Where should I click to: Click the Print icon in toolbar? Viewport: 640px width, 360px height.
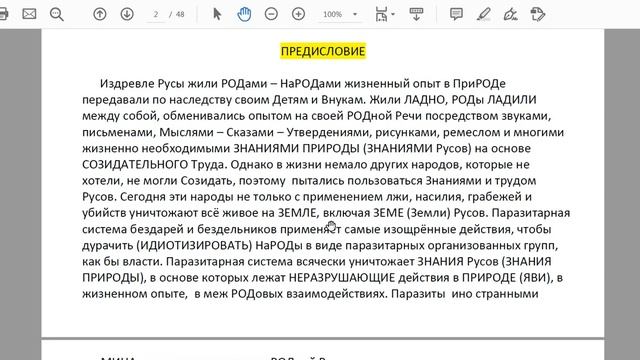(x=3, y=14)
